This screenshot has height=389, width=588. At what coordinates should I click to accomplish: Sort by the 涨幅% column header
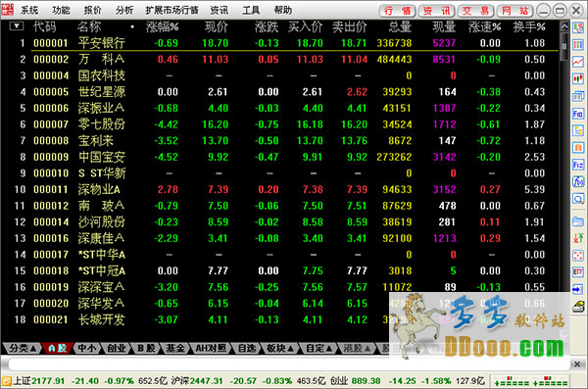click(x=163, y=26)
